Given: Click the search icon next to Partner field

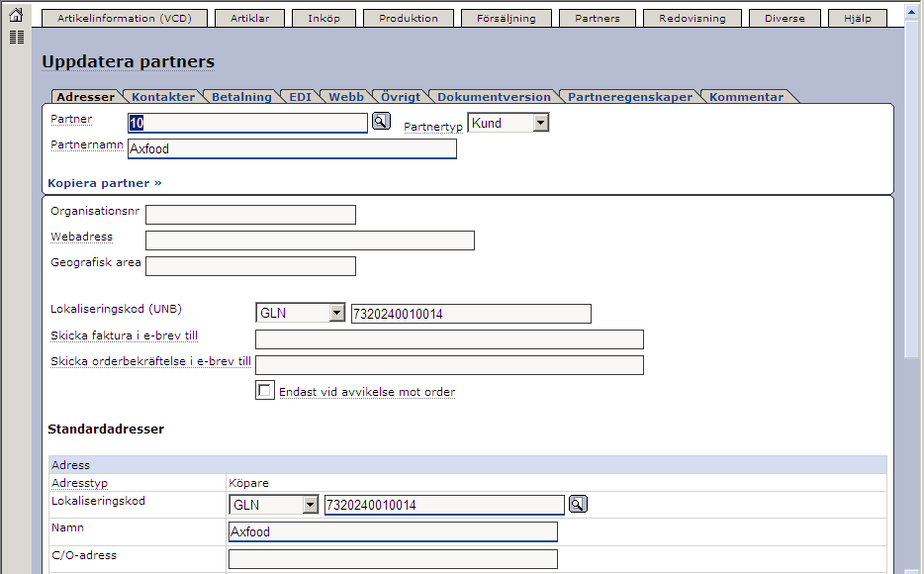Looking at the screenshot, I should (x=381, y=122).
